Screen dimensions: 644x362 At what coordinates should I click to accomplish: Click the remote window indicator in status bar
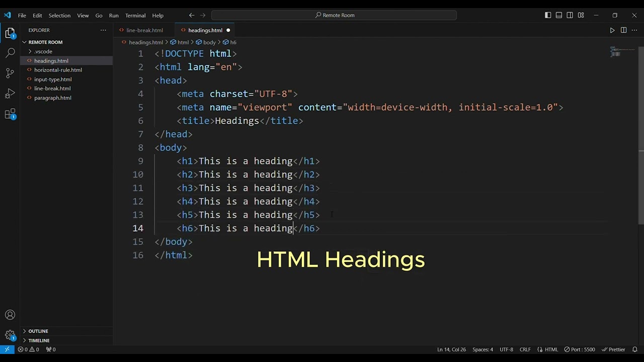7,349
